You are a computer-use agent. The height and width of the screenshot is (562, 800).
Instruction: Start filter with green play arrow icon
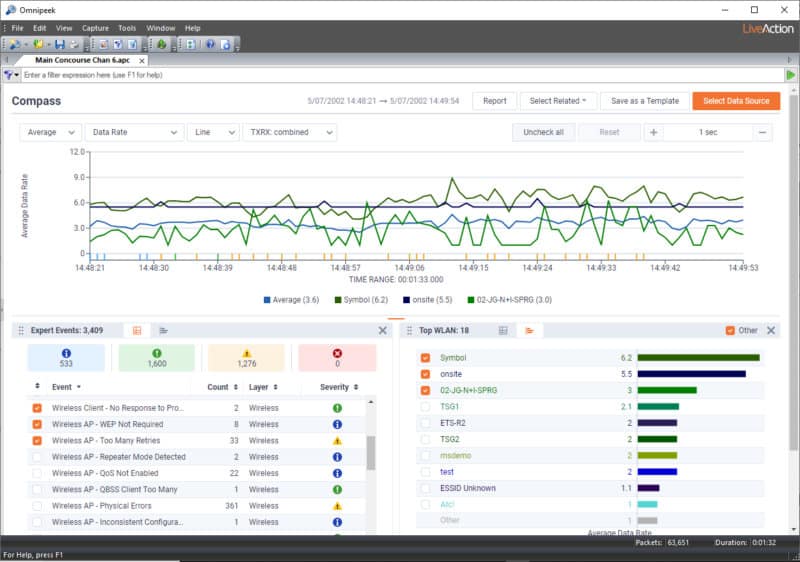790,75
